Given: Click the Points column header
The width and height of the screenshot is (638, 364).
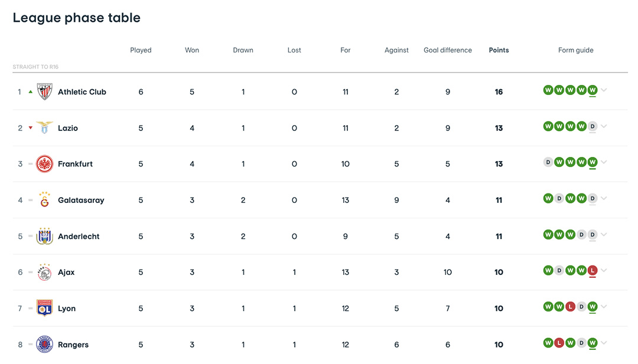Looking at the screenshot, I should 499,50.
